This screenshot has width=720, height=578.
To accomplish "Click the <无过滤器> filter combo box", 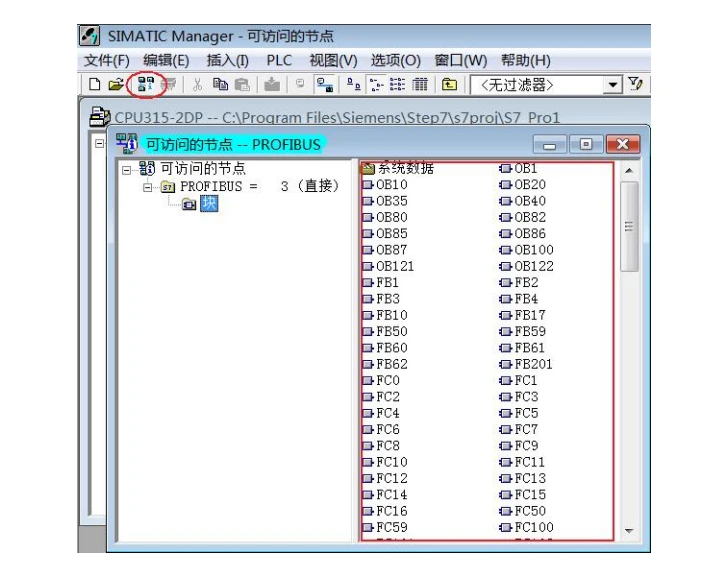I will [x=546, y=85].
